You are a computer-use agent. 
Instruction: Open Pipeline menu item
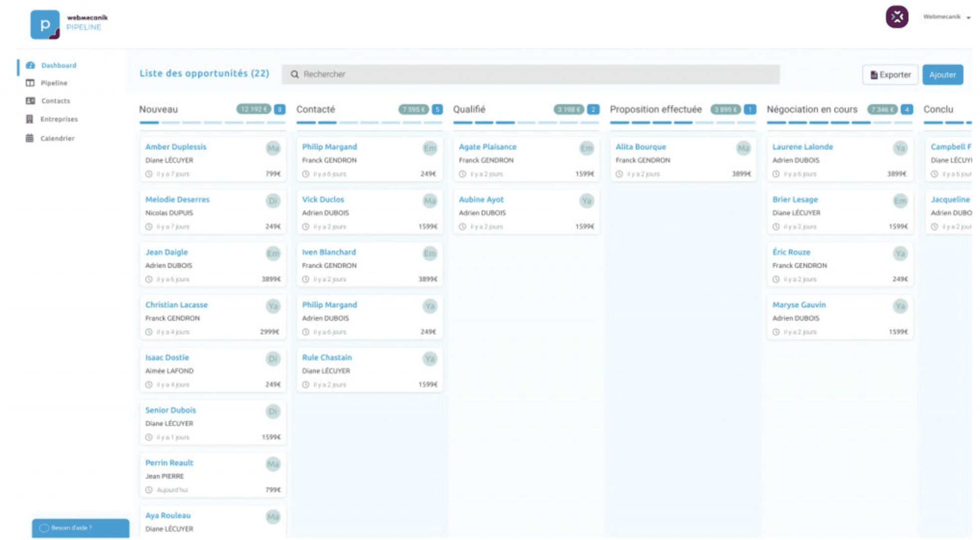[54, 83]
